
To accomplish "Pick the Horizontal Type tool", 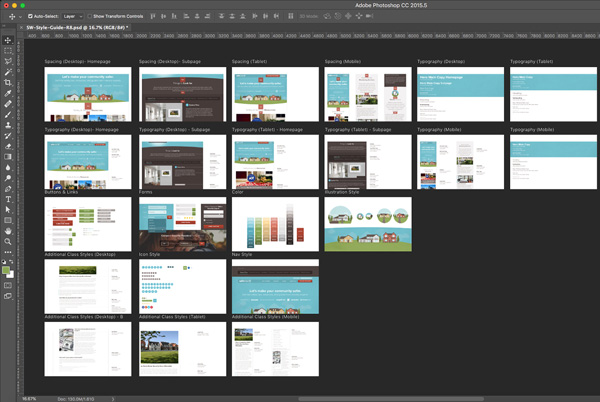I will (x=8, y=199).
